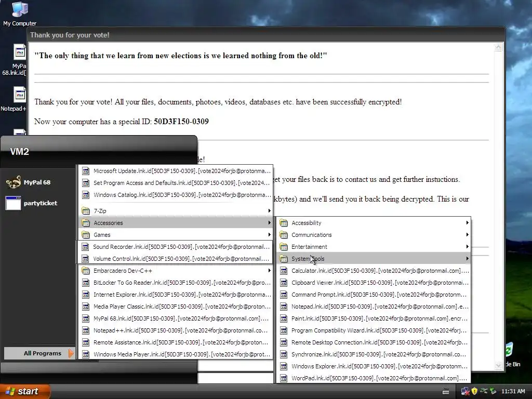Click the Communications folder icon

[284, 235]
